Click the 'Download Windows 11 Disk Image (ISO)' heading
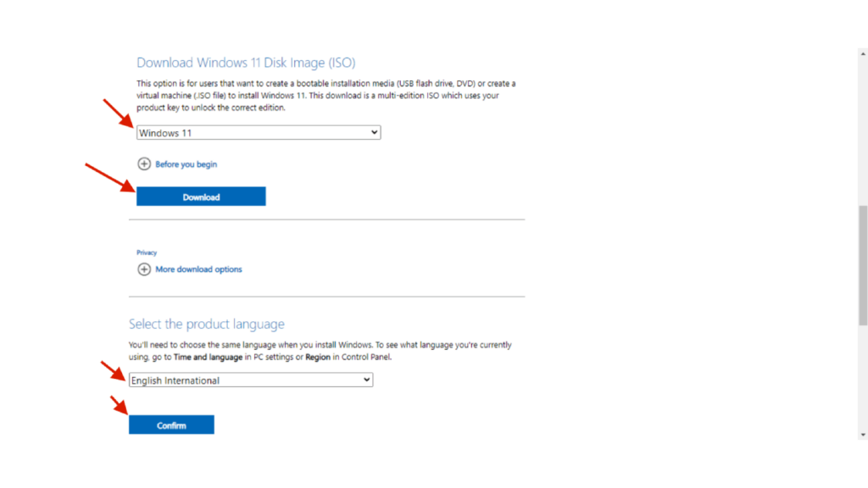Image resolution: width=868 pixels, height=488 pixels. [x=246, y=63]
